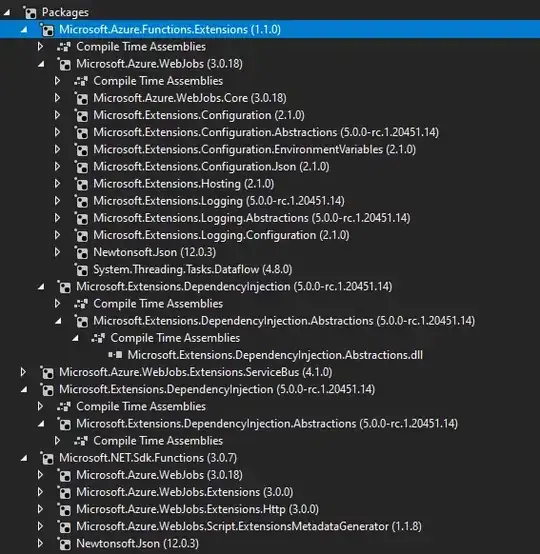The width and height of the screenshot is (540, 554).
Task: Collapse the Microsoft.Azure.Functions.Extensions node
Action: pos(24,30)
